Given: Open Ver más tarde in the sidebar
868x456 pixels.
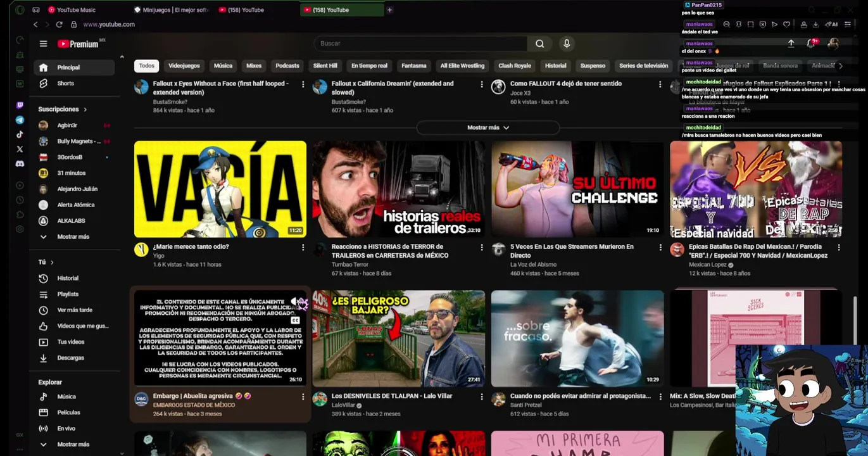Looking at the screenshot, I should (x=75, y=310).
